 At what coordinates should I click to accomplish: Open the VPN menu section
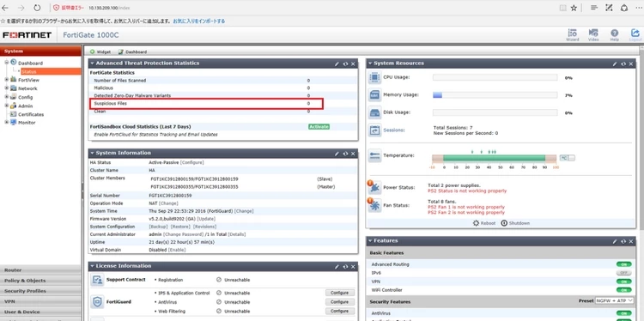tap(40, 301)
